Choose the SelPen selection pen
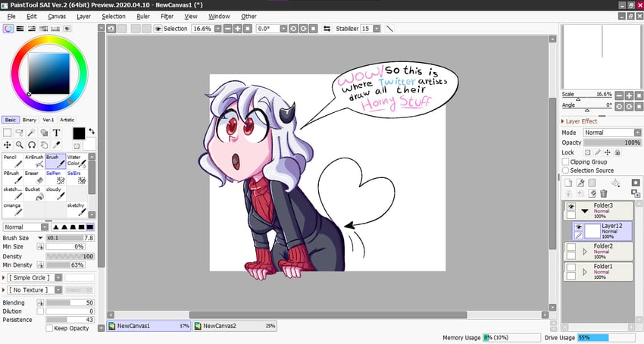Screen dimensions: 644x344 pos(55,177)
